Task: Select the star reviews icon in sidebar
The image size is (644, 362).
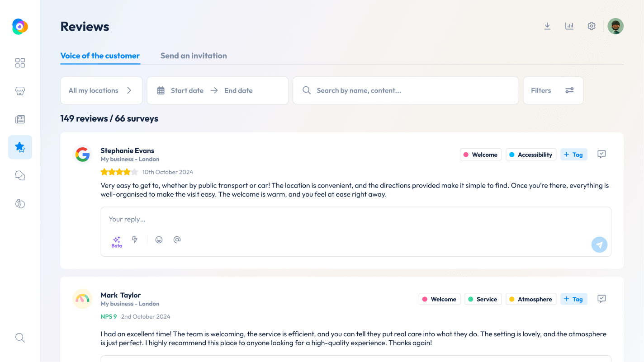Action: pyautogui.click(x=20, y=147)
